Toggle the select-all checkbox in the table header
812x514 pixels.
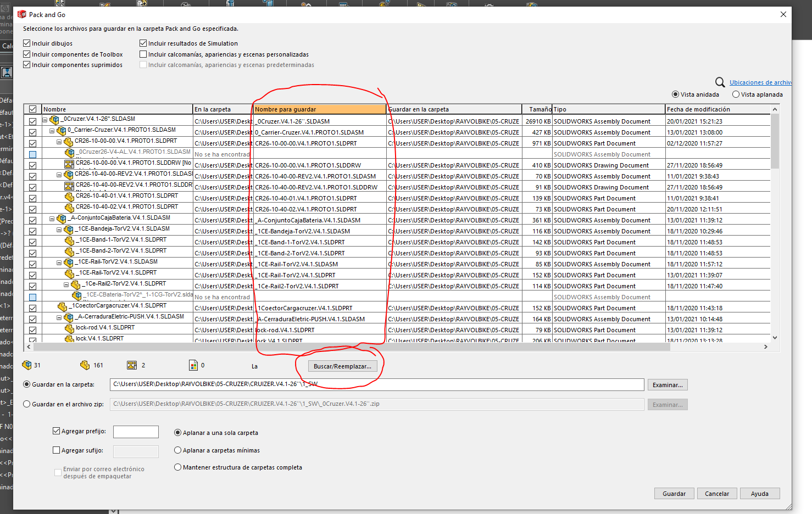point(33,109)
